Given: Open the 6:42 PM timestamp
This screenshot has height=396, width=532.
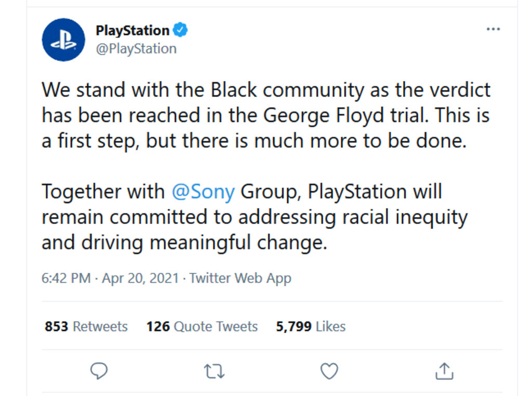Looking at the screenshot, I should [x=66, y=278].
